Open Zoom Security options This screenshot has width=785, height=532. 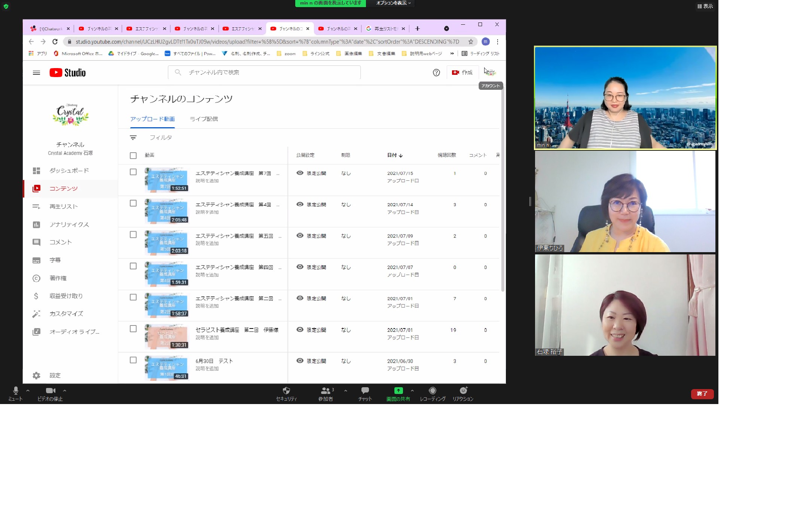pyautogui.click(x=286, y=394)
